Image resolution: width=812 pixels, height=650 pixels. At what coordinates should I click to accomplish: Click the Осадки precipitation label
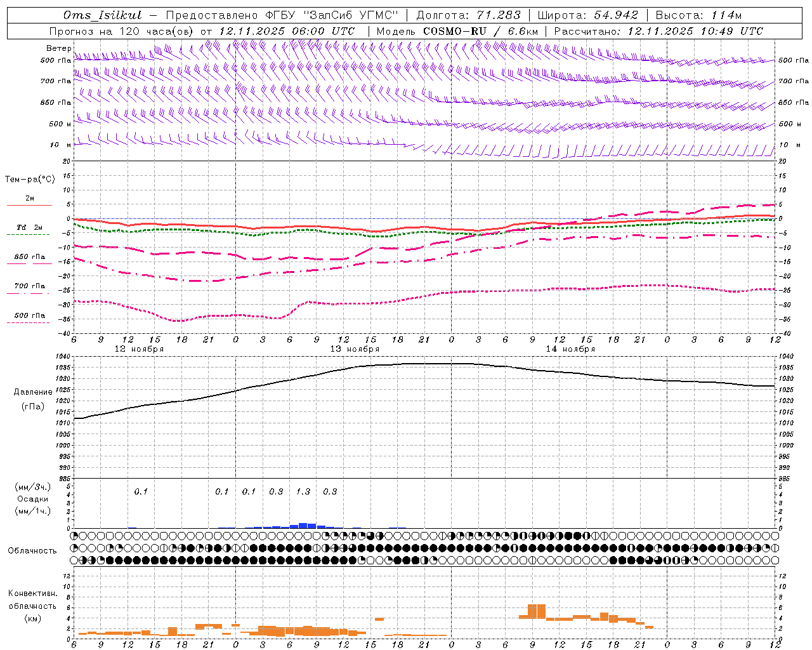coord(33,499)
